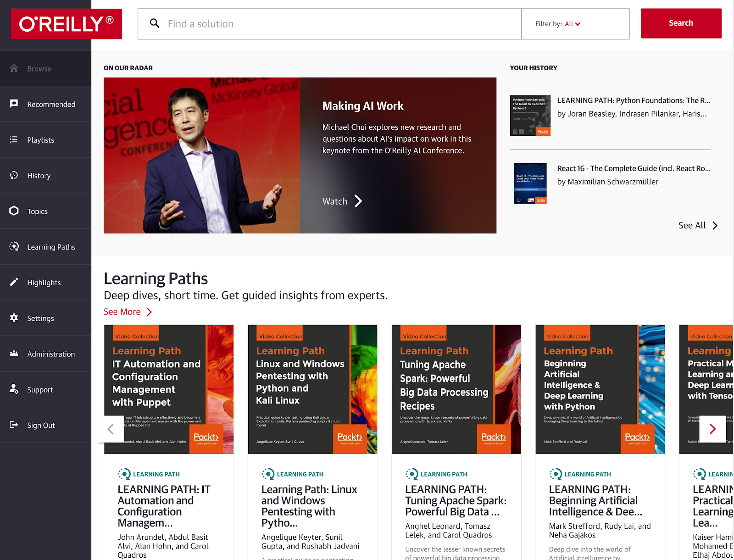Click the previous carousel arrow button
Image resolution: width=734 pixels, height=560 pixels.
tap(111, 429)
